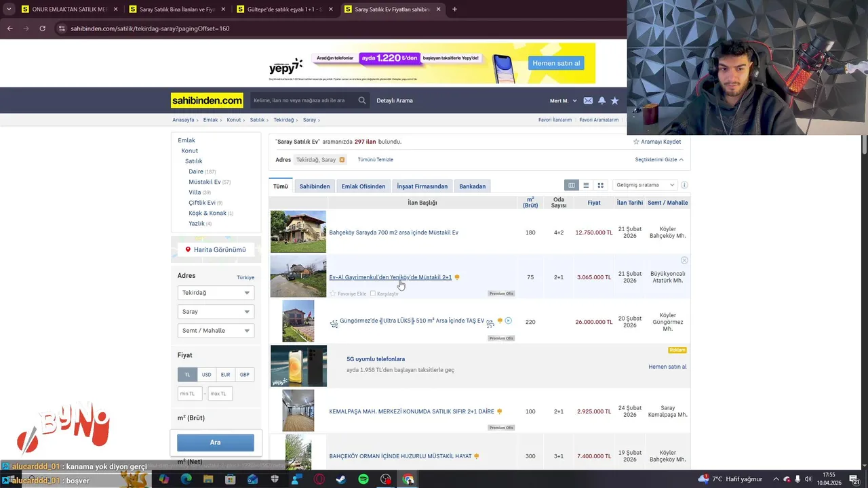
Task: Select the Sahibinden tab
Action: pos(315,186)
